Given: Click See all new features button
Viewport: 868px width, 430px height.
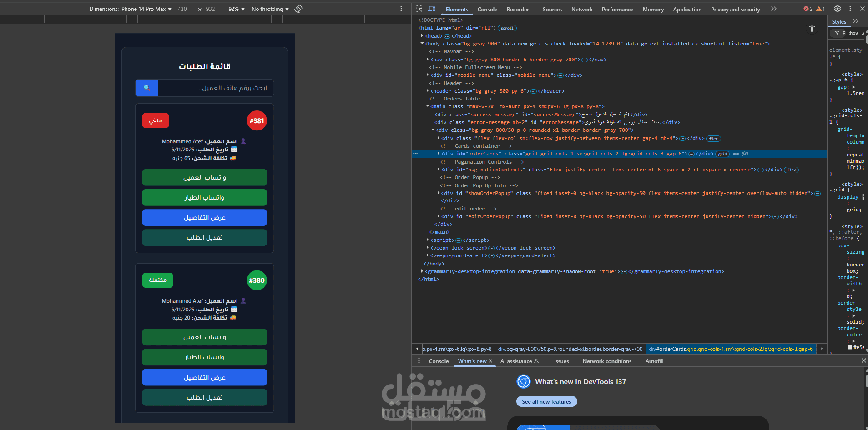Looking at the screenshot, I should click(546, 402).
